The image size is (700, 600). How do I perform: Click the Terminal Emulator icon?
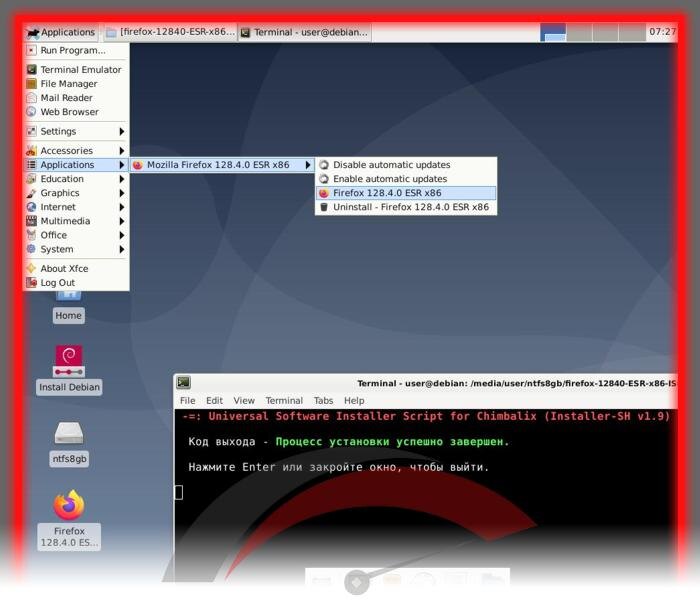click(31, 70)
